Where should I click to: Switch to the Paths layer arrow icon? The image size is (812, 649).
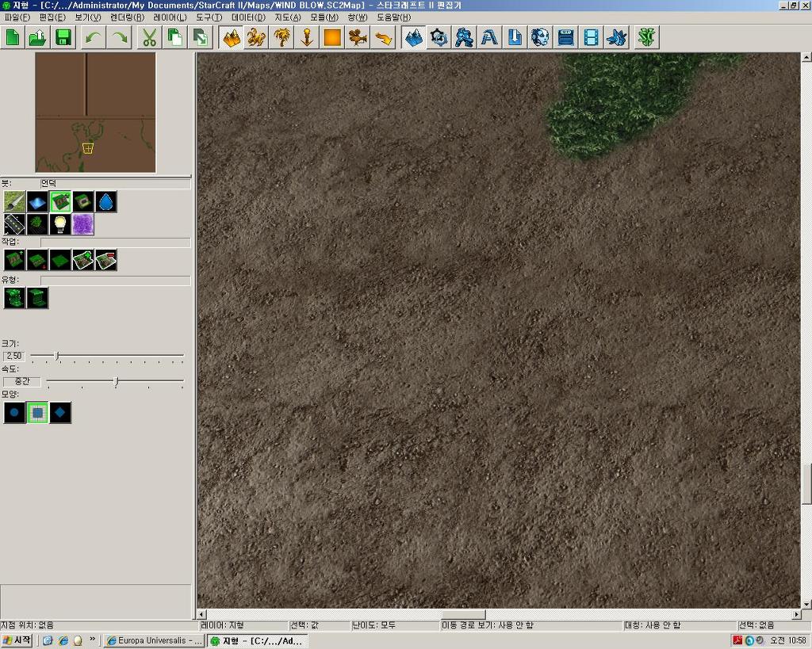(x=383, y=38)
